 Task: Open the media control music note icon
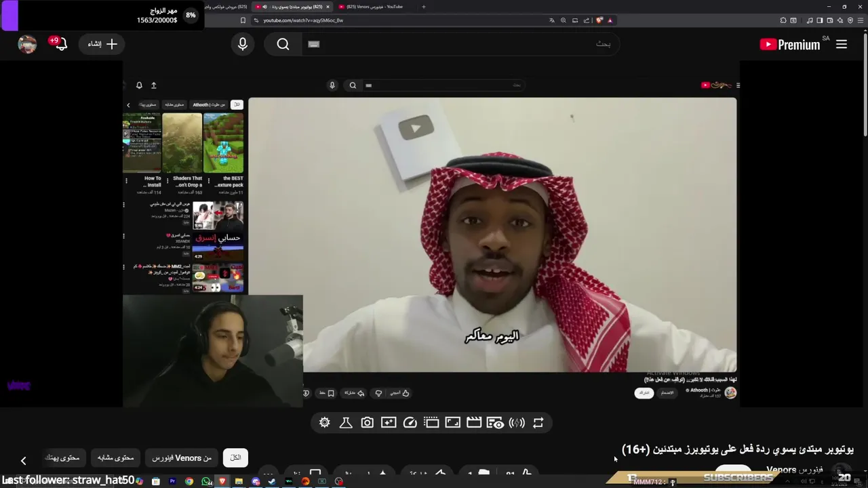[x=809, y=20]
